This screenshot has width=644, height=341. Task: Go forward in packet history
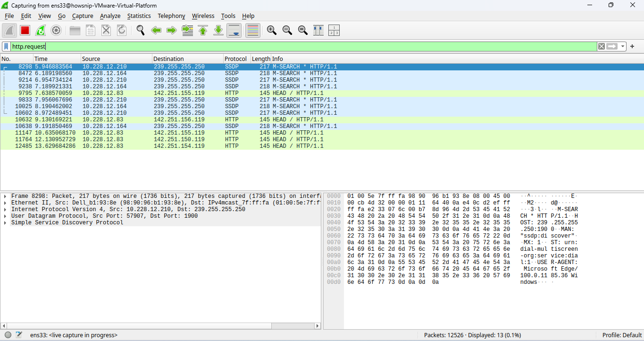tap(172, 30)
